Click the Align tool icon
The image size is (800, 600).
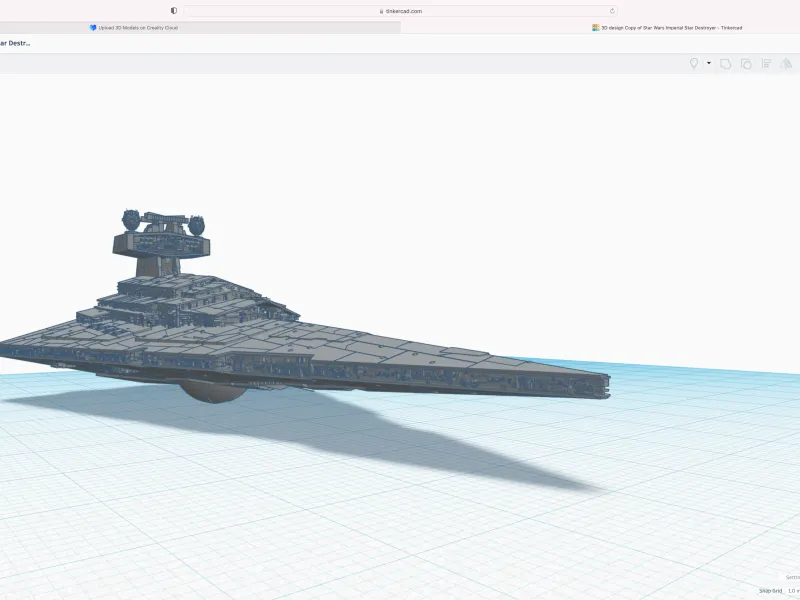766,64
